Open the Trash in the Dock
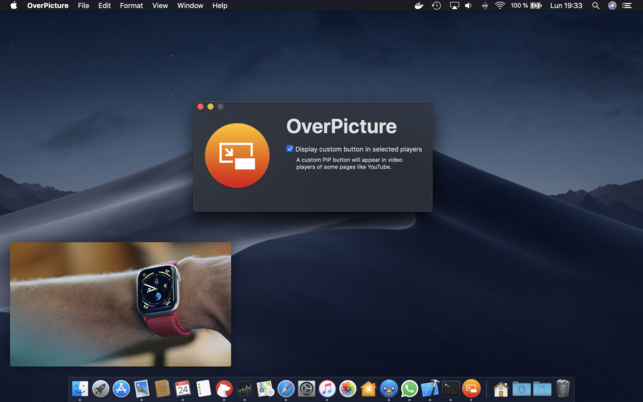Image resolution: width=643 pixels, height=402 pixels. tap(563, 388)
